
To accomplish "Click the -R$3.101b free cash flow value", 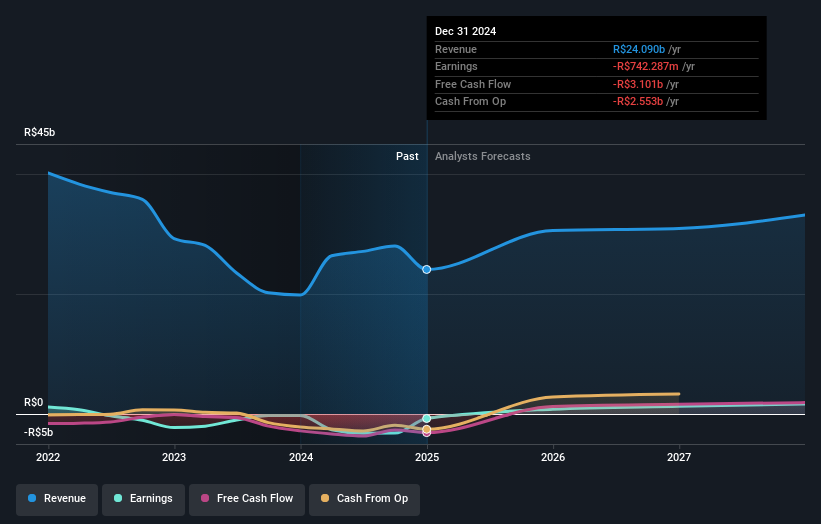I will coord(638,84).
